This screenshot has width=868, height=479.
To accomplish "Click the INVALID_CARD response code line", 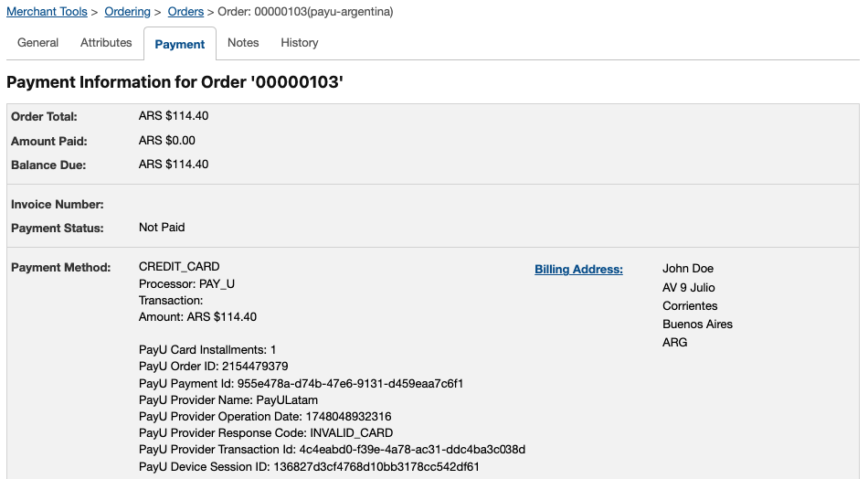I will 266,433.
